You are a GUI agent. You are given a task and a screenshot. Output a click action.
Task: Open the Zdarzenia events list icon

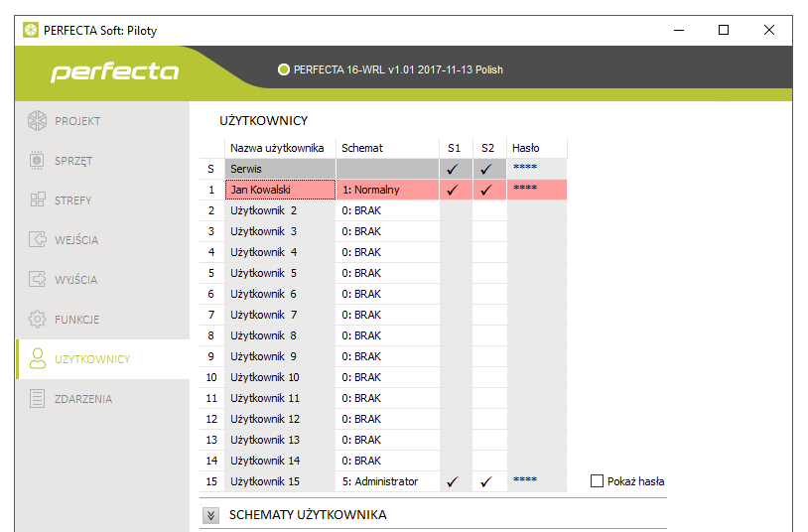click(37, 399)
